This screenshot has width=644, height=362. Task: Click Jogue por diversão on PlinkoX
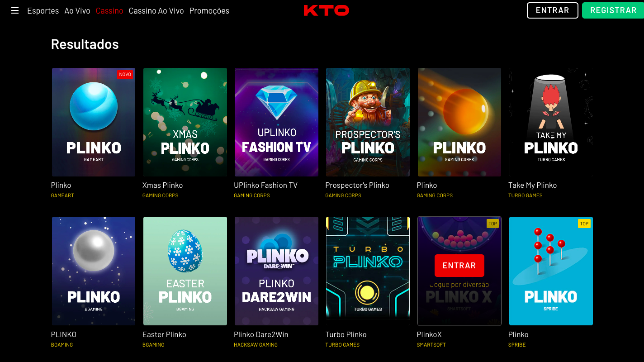point(459,285)
